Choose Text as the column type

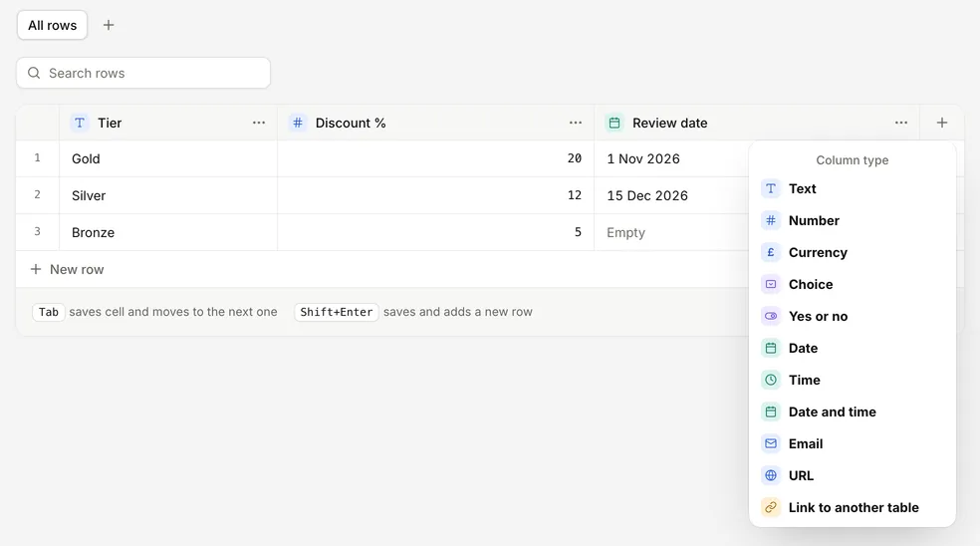click(x=853, y=189)
